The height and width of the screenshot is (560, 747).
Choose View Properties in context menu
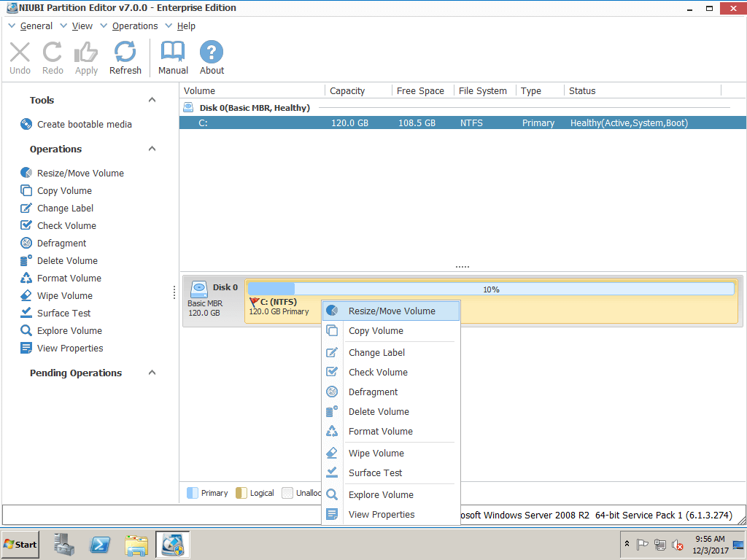coord(391,514)
